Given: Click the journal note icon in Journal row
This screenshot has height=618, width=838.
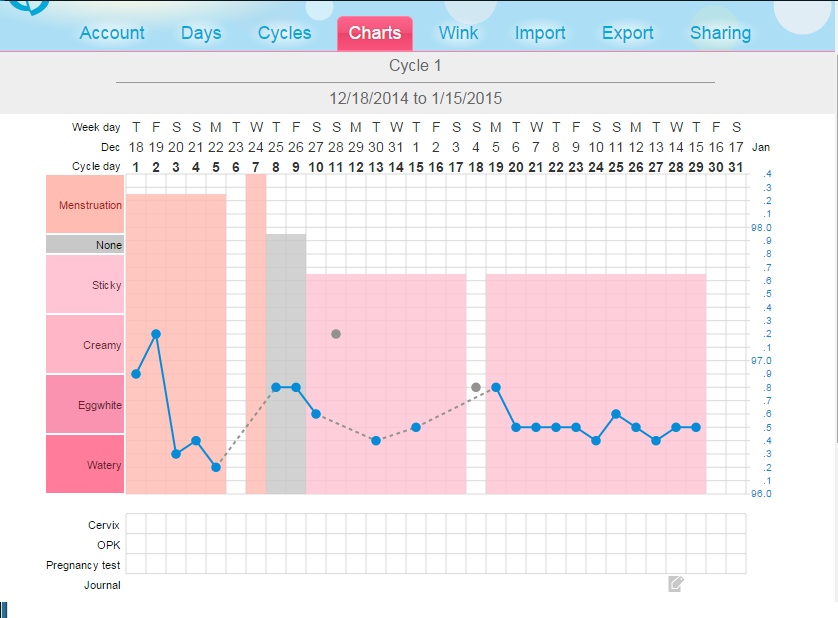Looking at the screenshot, I should pyautogui.click(x=676, y=584).
